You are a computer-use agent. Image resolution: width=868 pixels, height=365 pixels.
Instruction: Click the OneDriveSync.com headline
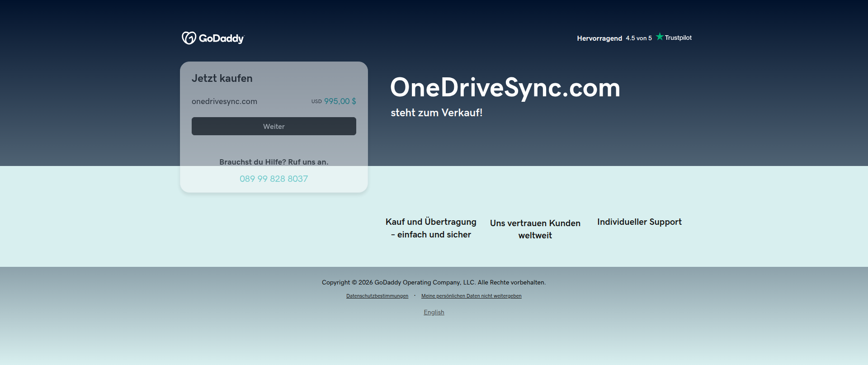coord(505,87)
